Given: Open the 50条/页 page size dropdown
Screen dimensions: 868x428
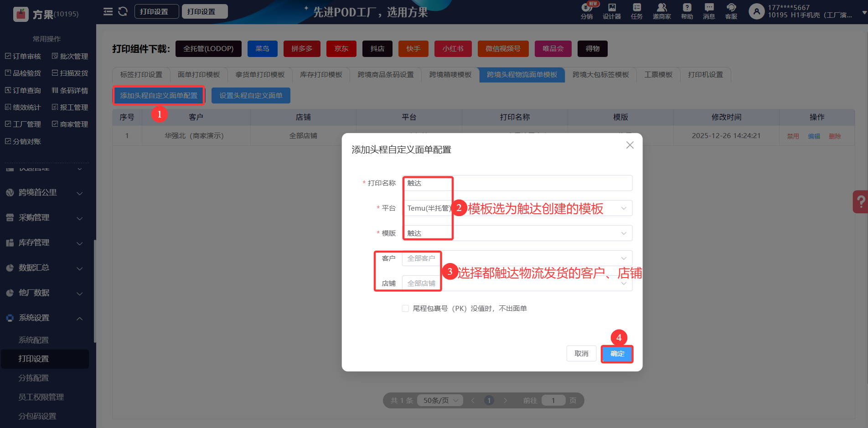Looking at the screenshot, I should tap(440, 400).
